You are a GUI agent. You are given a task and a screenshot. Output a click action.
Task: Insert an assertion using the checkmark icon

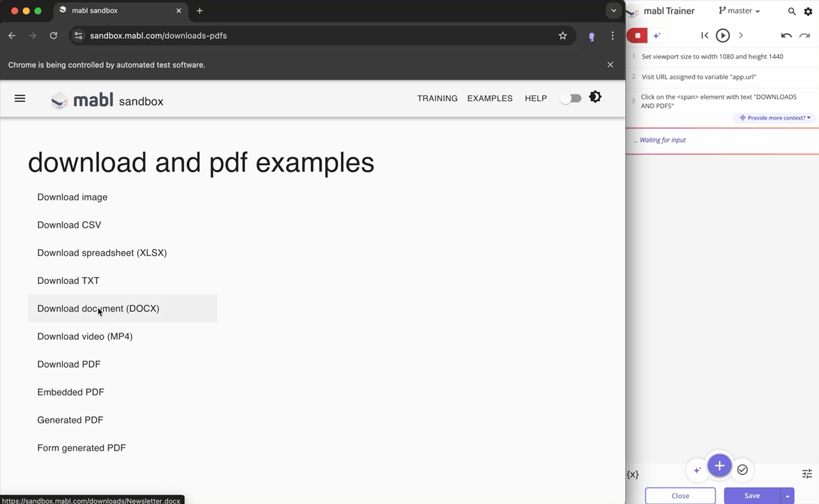(742, 469)
